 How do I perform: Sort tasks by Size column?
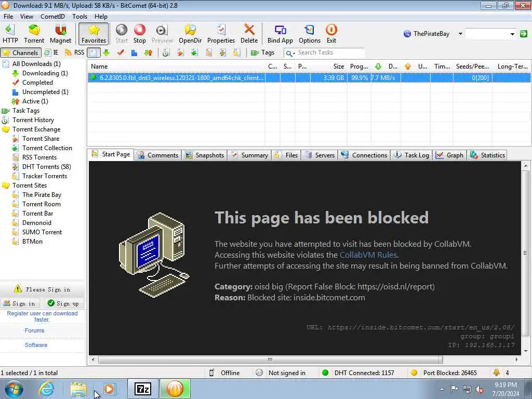329,66
